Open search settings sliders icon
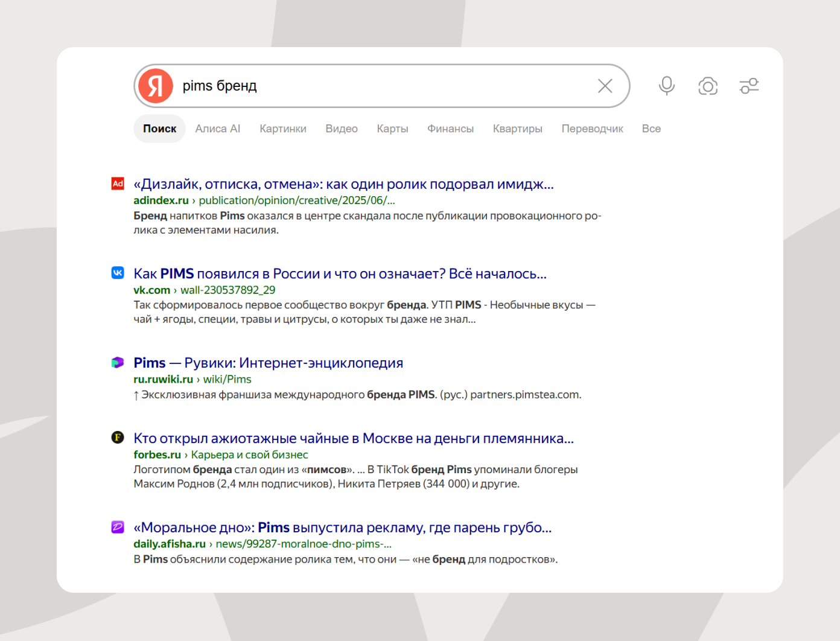 click(x=749, y=86)
